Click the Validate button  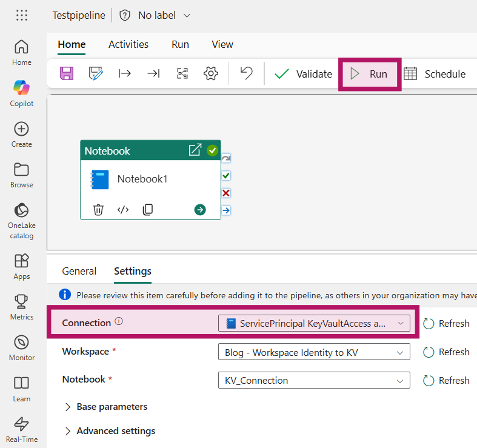tap(303, 74)
